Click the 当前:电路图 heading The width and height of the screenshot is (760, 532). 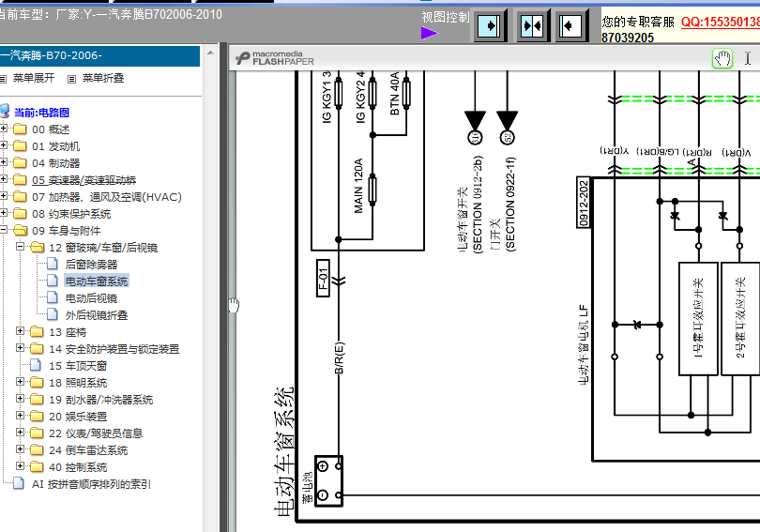pos(41,113)
